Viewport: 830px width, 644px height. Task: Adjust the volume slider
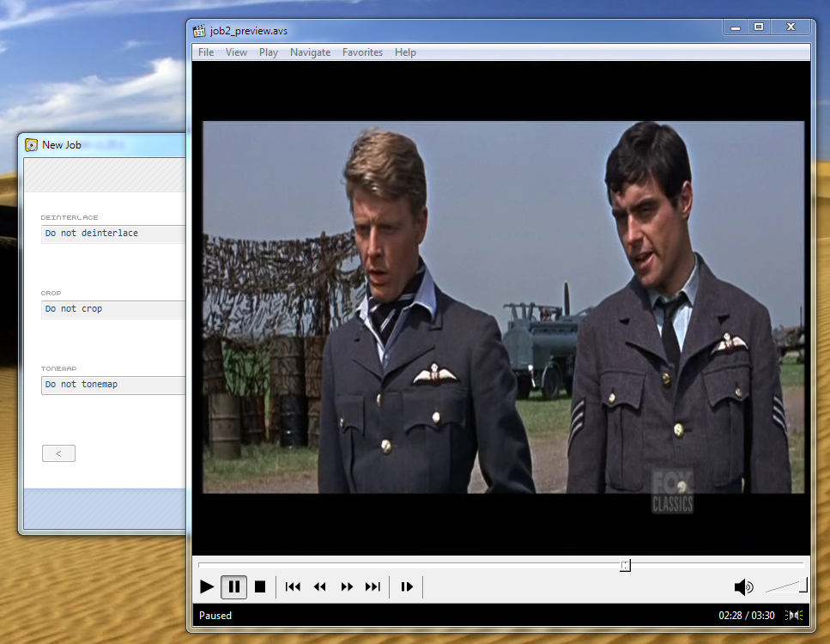[786, 586]
